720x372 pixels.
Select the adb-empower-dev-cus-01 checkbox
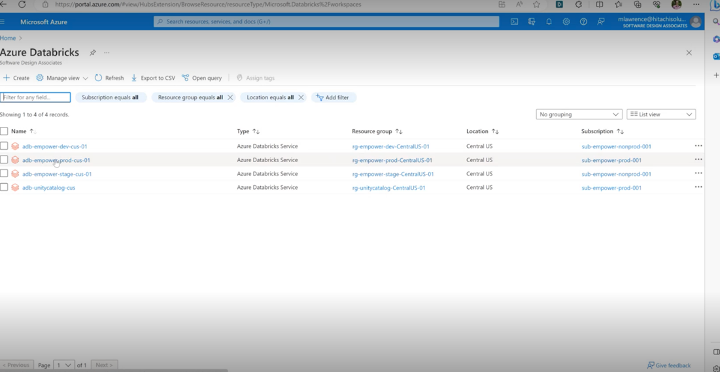4,146
